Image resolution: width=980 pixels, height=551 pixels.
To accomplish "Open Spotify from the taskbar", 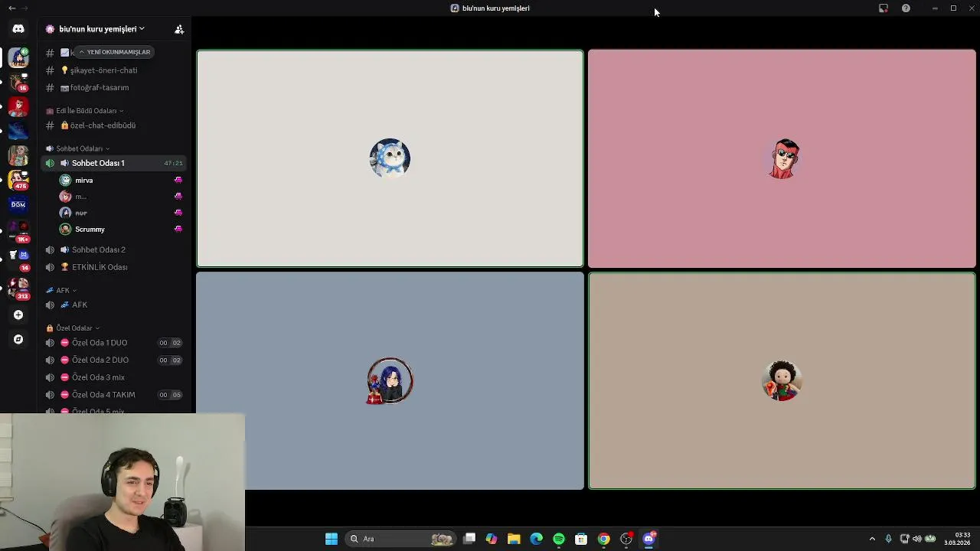I will 559,539.
